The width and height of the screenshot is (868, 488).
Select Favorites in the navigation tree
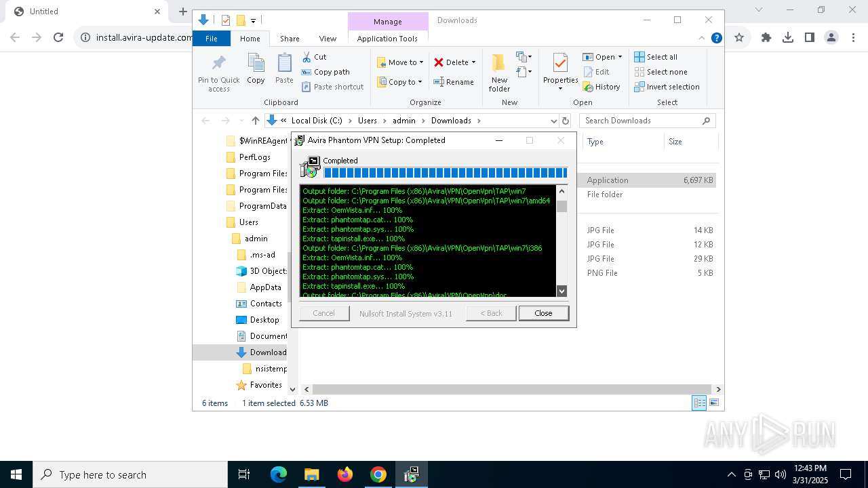(x=266, y=385)
